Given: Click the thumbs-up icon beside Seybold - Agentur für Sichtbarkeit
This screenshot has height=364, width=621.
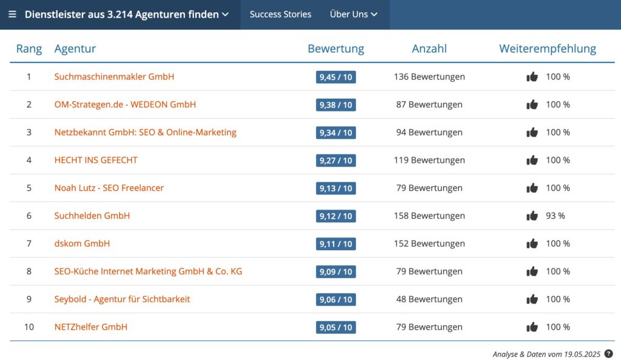Looking at the screenshot, I should (x=532, y=299).
